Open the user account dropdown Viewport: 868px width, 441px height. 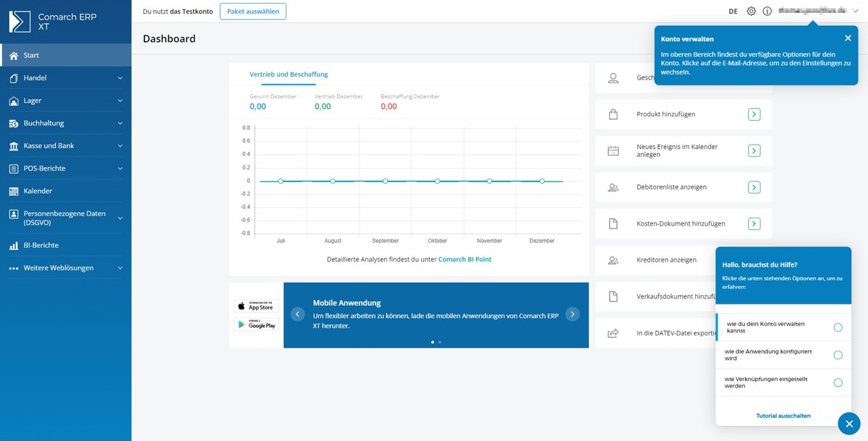pyautogui.click(x=810, y=11)
